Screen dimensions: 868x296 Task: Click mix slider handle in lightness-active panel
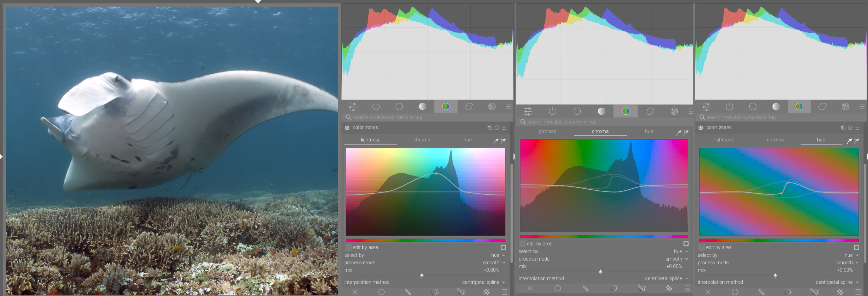point(422,275)
